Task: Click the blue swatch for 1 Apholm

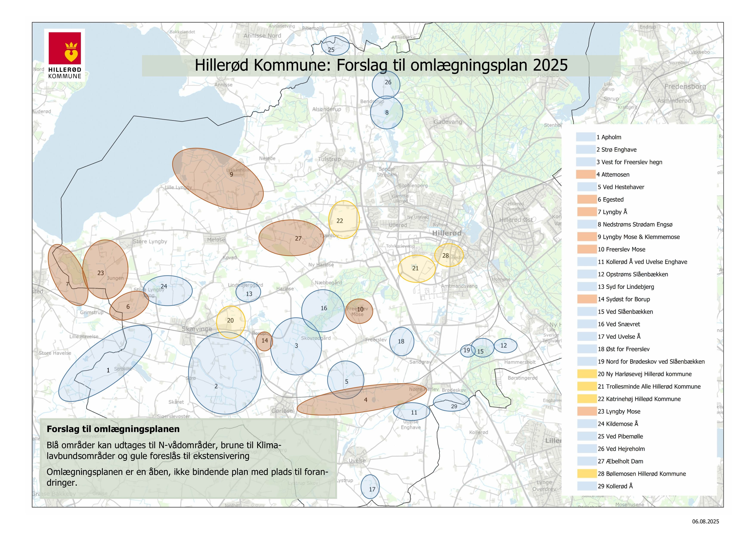Action: (x=585, y=137)
